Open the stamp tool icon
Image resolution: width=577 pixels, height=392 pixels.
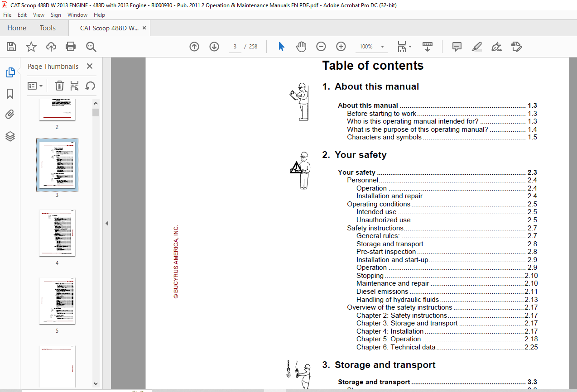(x=517, y=46)
